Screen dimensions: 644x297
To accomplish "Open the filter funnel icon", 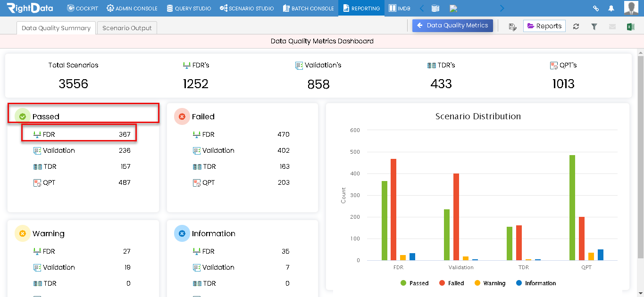I will coord(594,26).
